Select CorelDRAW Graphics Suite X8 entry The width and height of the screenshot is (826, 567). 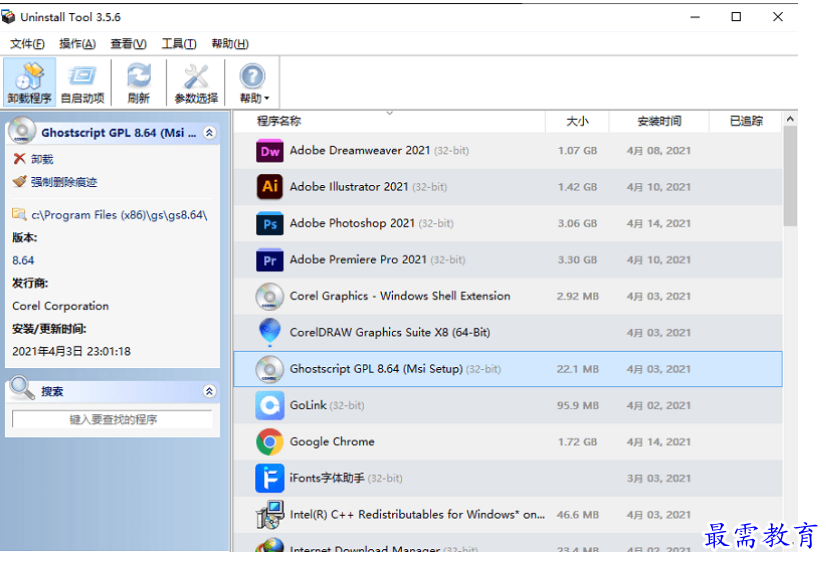[x=390, y=333]
